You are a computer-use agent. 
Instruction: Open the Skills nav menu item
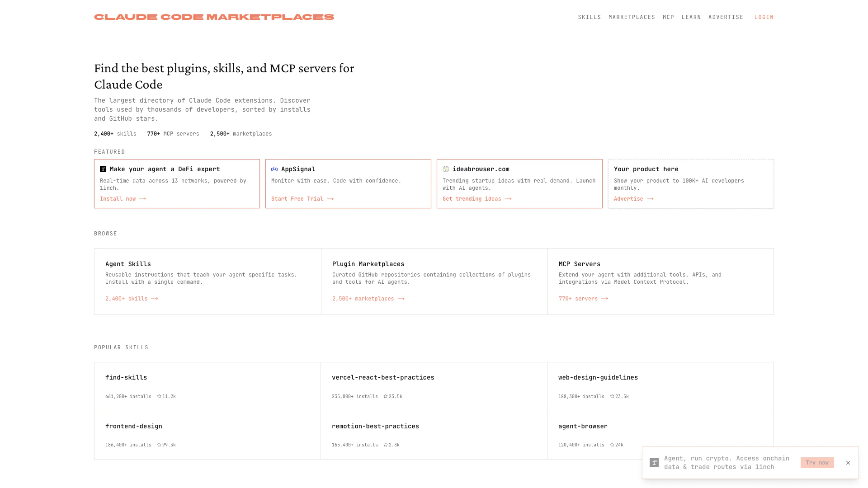point(590,17)
